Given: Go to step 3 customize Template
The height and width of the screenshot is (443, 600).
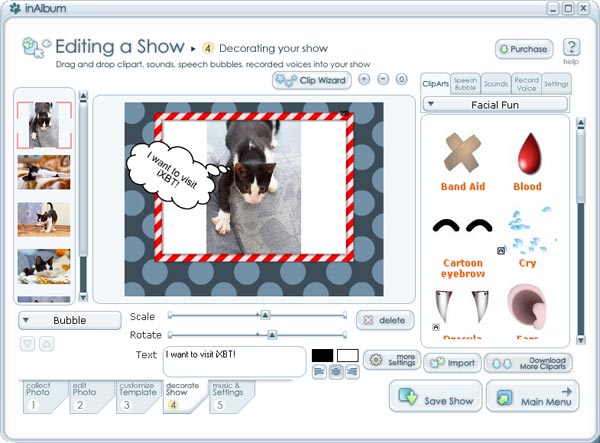Looking at the screenshot, I should point(138,397).
